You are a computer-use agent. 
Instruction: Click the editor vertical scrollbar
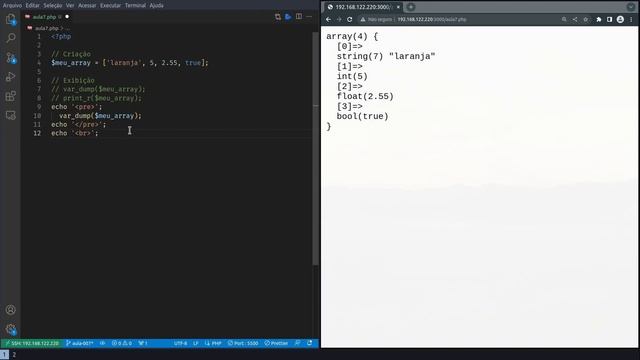316,149
